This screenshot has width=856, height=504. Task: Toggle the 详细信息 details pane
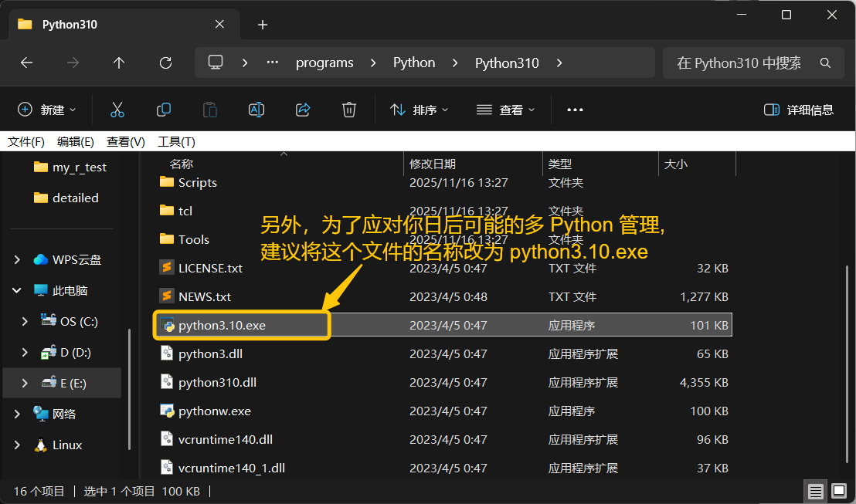799,110
